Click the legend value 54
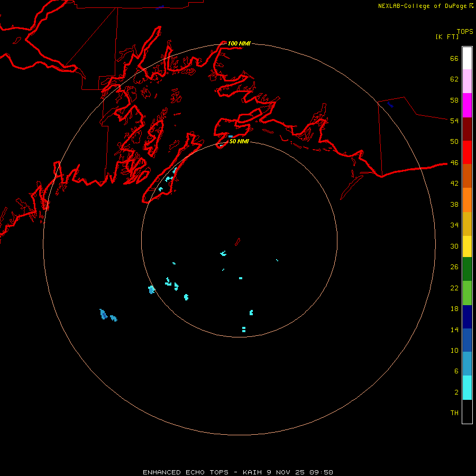The image size is (476, 476). (454, 121)
